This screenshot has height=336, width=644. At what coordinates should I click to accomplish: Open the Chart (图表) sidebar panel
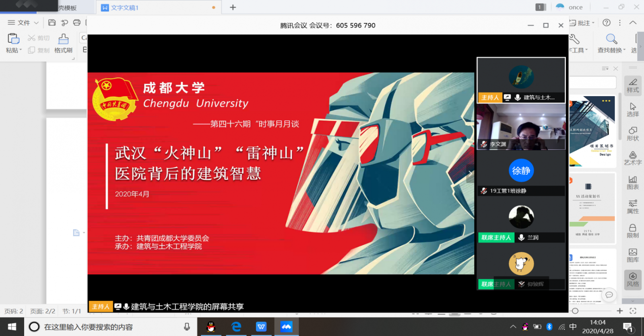click(632, 182)
